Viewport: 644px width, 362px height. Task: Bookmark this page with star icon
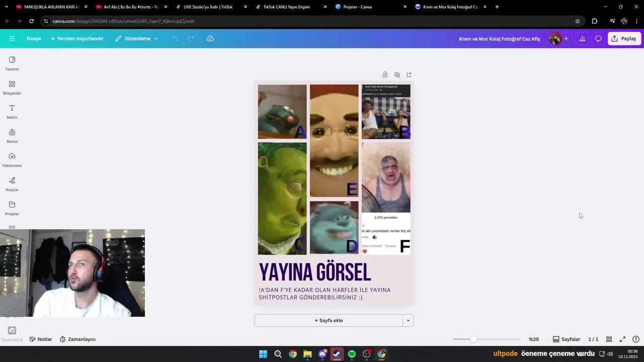click(x=578, y=21)
